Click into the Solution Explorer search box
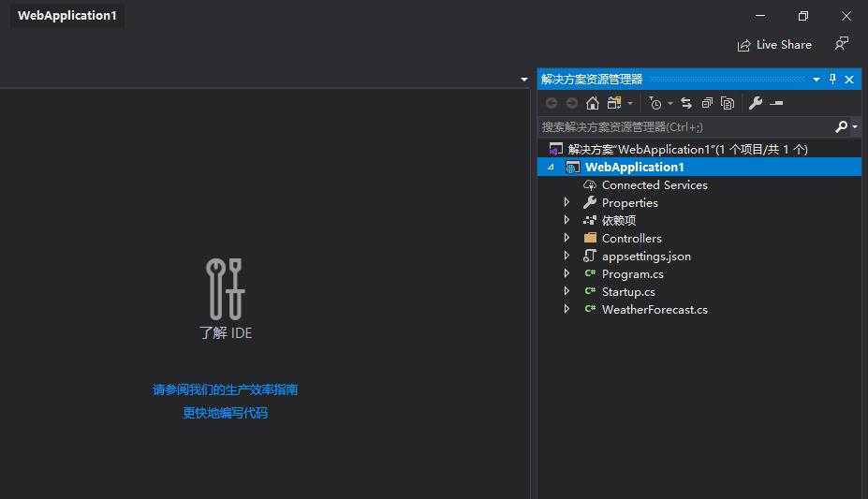Viewport: 868px width, 499px height. pos(685,126)
